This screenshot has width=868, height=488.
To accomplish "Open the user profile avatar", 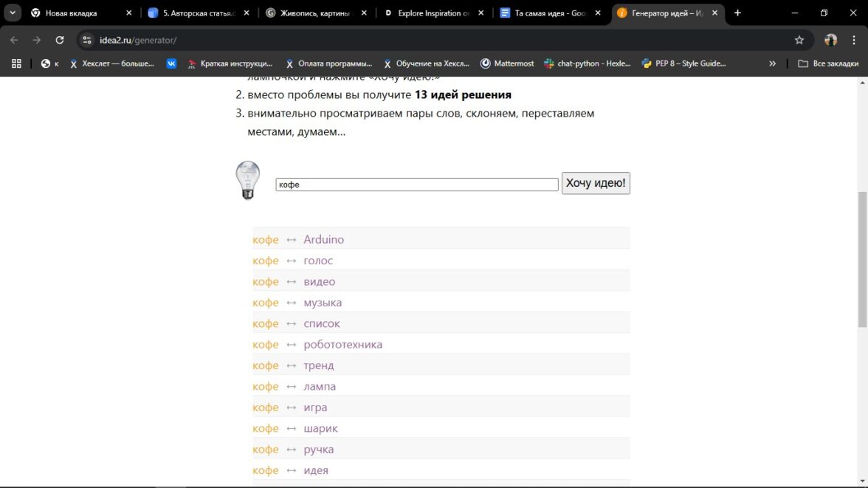I will 831,40.
